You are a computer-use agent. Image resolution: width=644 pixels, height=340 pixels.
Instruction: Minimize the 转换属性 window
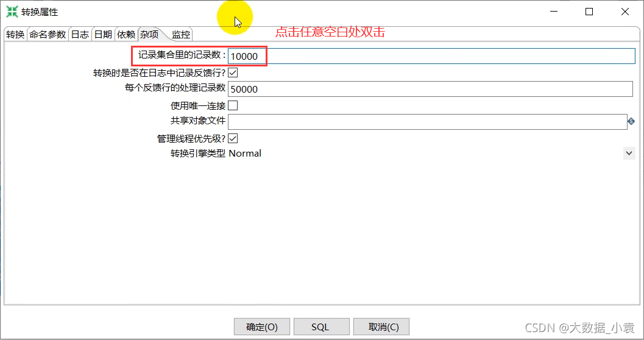(x=554, y=12)
